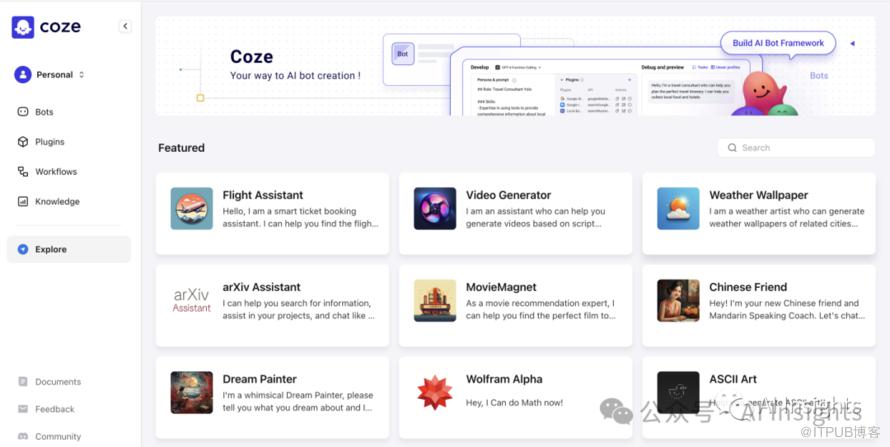890x447 pixels.
Task: Click the Weather Wallpaper description text
Action: tap(787, 217)
